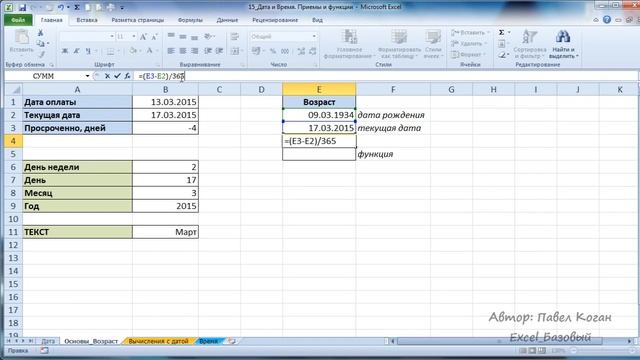The height and width of the screenshot is (360, 640).
Task: Click the large Вставить paste icon
Action: coord(21,38)
